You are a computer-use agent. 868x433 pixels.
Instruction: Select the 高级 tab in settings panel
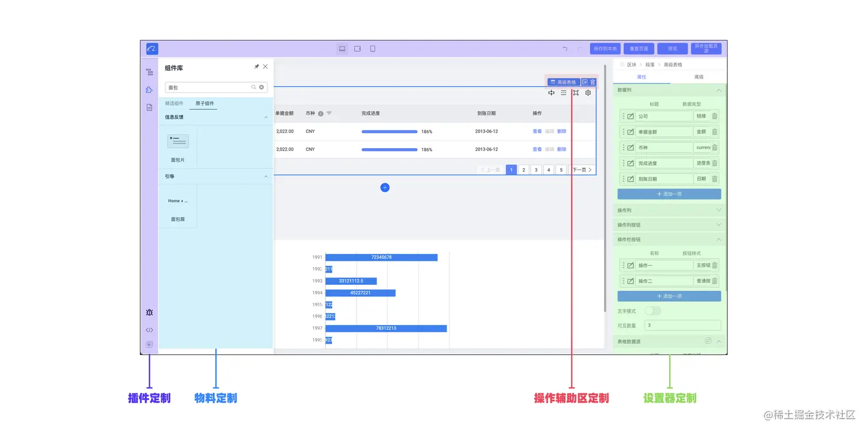coord(699,77)
